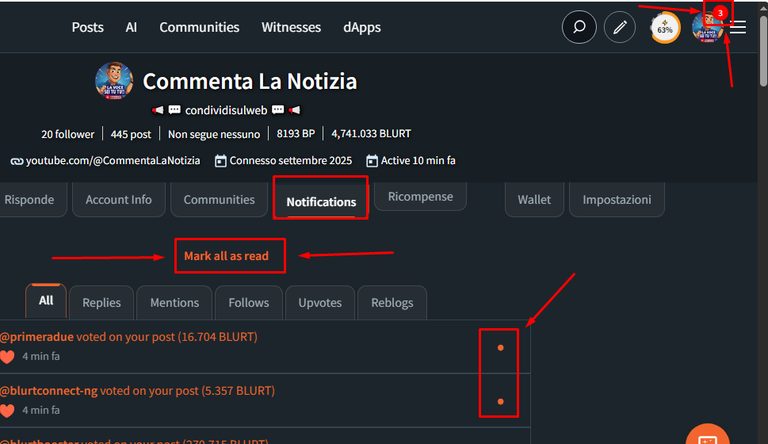Click the vertical page scrollbar
768x444 pixels.
click(x=763, y=49)
